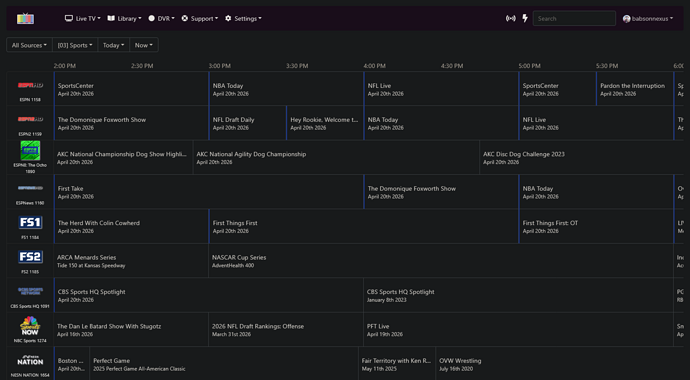Open ARCA Menards Series on FS2
This screenshot has width=690, height=380.
pyautogui.click(x=131, y=261)
